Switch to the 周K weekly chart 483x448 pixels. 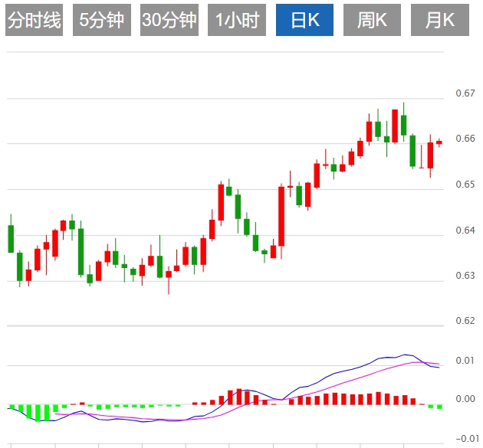pos(372,20)
